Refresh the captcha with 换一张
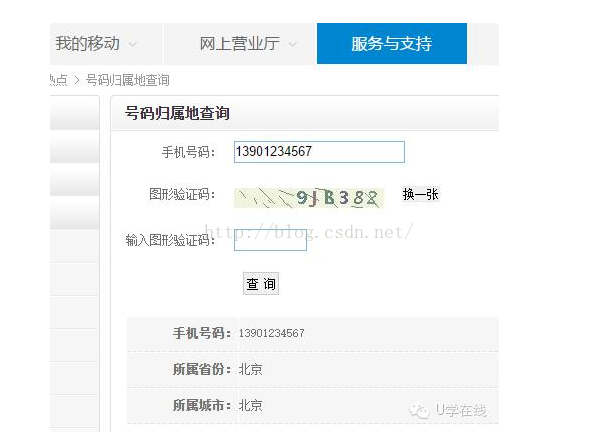The height and width of the screenshot is (443, 599). (x=420, y=194)
